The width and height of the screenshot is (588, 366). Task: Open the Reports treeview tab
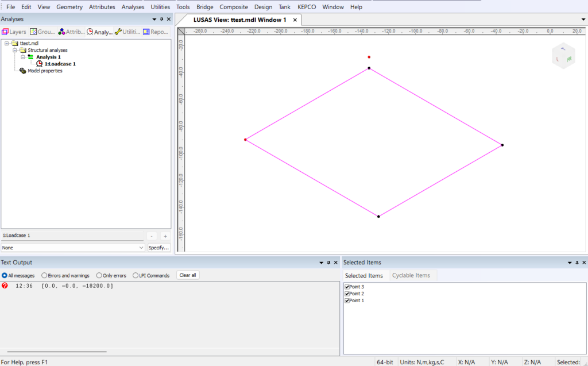pyautogui.click(x=156, y=32)
